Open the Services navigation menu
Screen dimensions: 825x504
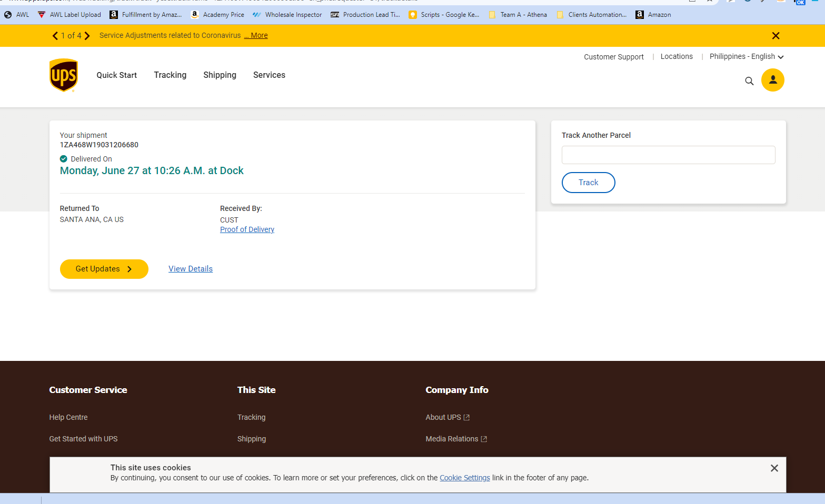click(x=269, y=75)
